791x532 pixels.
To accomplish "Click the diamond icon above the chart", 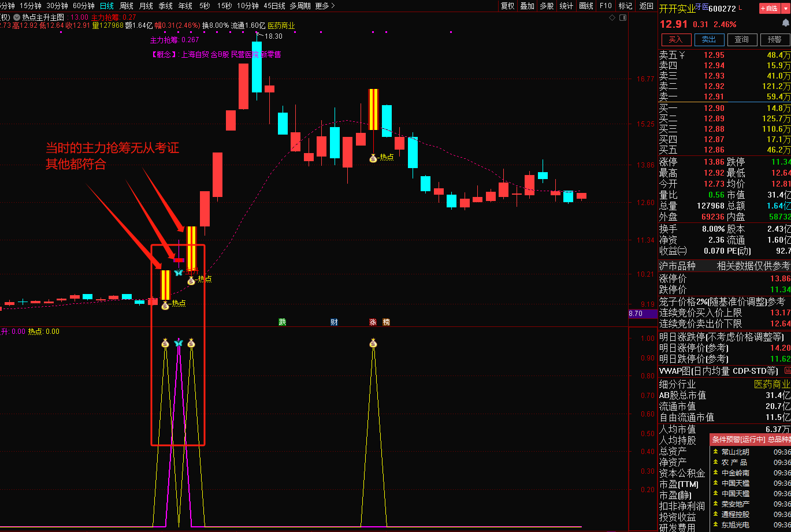I will click(612, 18).
